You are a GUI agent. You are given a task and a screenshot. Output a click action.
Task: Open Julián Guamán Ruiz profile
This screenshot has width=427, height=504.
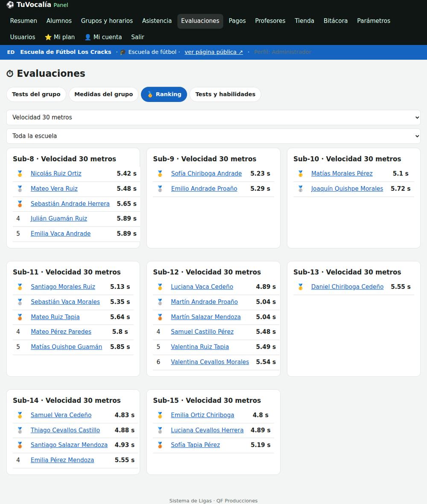coord(59,218)
